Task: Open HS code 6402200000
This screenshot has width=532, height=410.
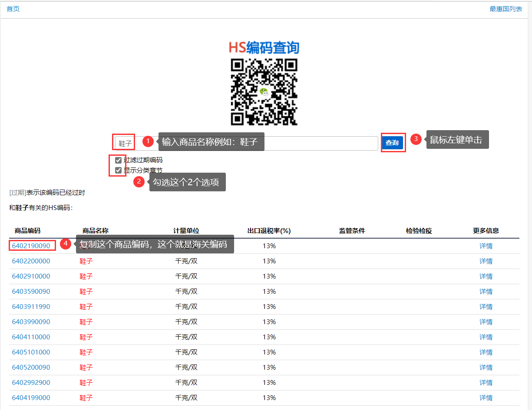Action: [x=31, y=261]
